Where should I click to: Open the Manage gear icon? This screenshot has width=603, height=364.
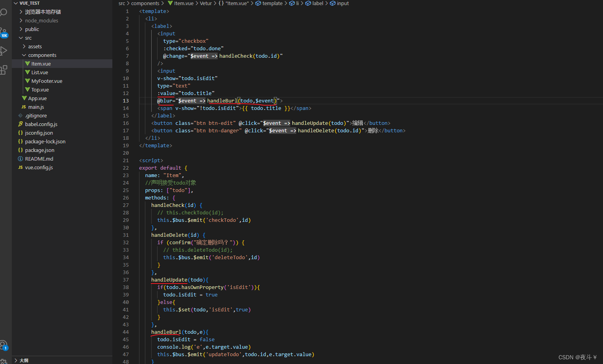[x=3, y=361]
